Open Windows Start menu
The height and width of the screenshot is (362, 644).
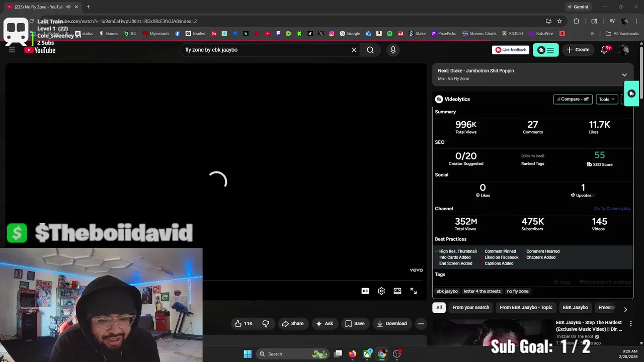pyautogui.click(x=248, y=354)
